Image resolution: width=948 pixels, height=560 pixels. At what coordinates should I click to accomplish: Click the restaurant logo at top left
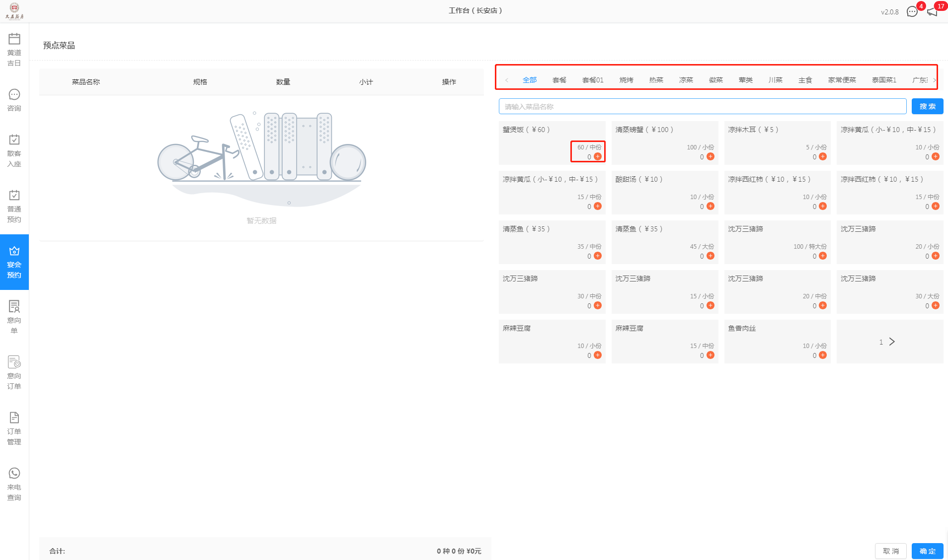point(14,11)
